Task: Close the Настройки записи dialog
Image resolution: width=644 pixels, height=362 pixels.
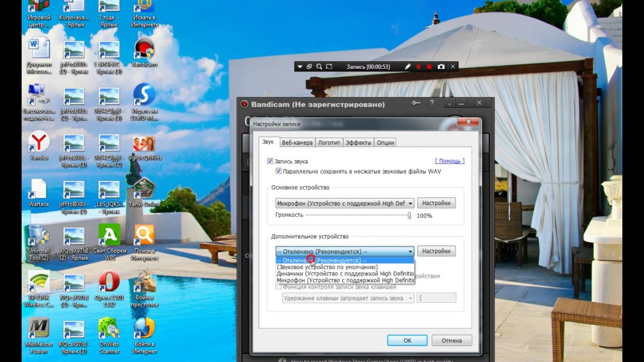Action: 469,122
